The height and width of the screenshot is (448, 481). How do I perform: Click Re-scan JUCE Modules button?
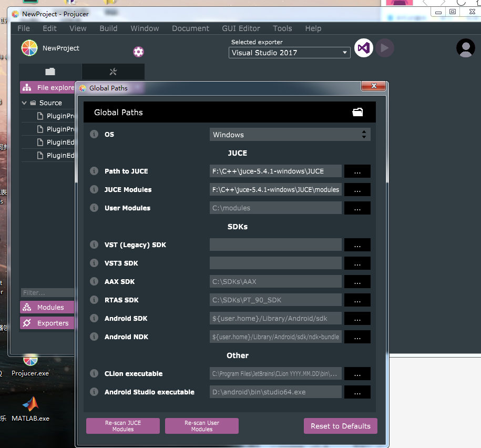pyautogui.click(x=123, y=426)
